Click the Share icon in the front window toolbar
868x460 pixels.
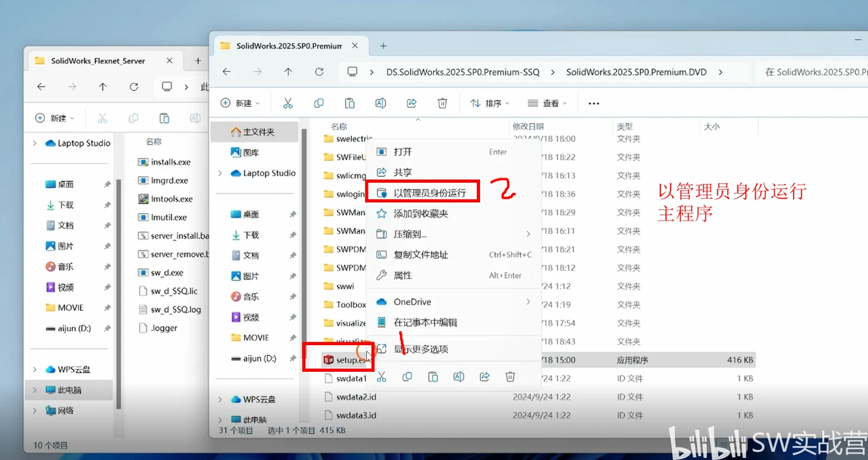(411, 103)
